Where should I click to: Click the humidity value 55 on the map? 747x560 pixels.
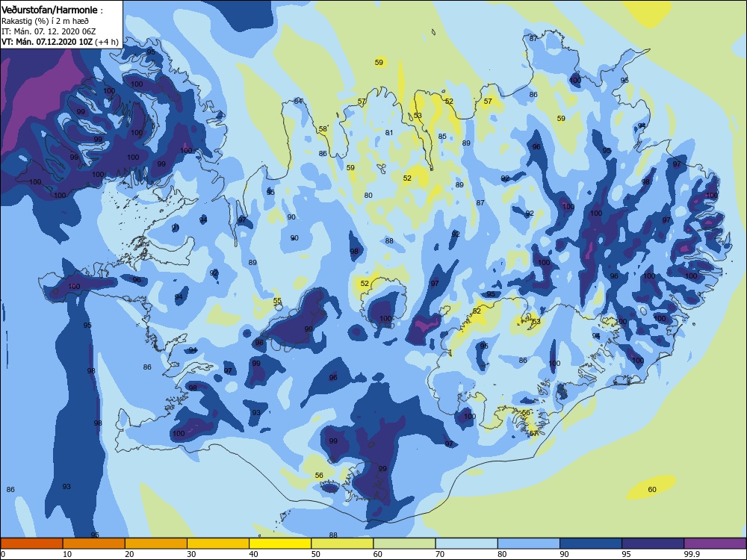[x=277, y=300]
